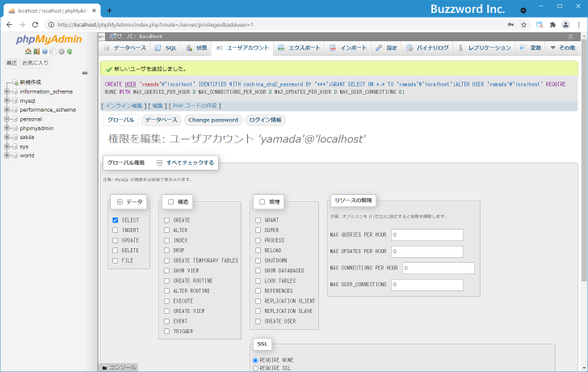The width and height of the screenshot is (588, 372).
Task: Open navigation panel settings gear icon
Action: [61, 52]
